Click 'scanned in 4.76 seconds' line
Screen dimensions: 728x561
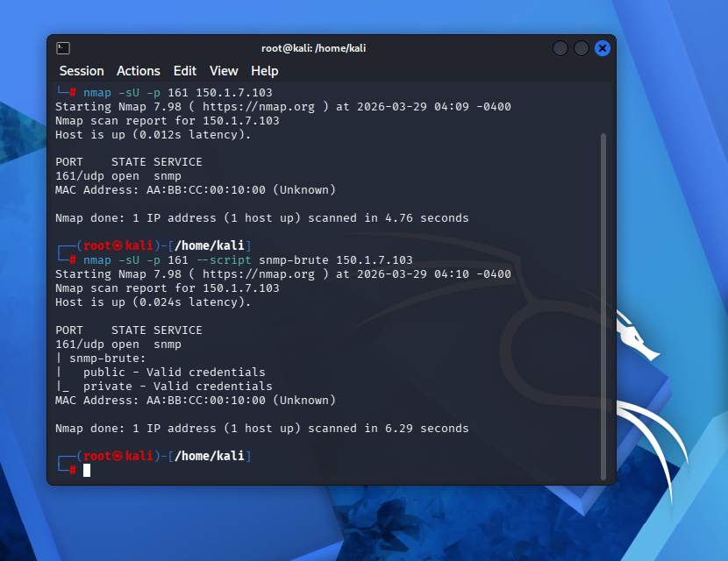[x=262, y=218]
